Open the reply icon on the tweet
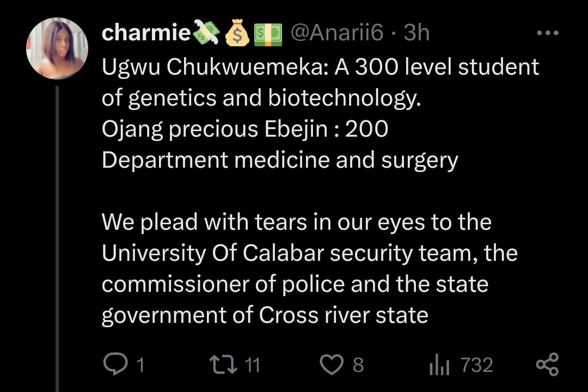The width and height of the screenshot is (588, 392). point(113,364)
